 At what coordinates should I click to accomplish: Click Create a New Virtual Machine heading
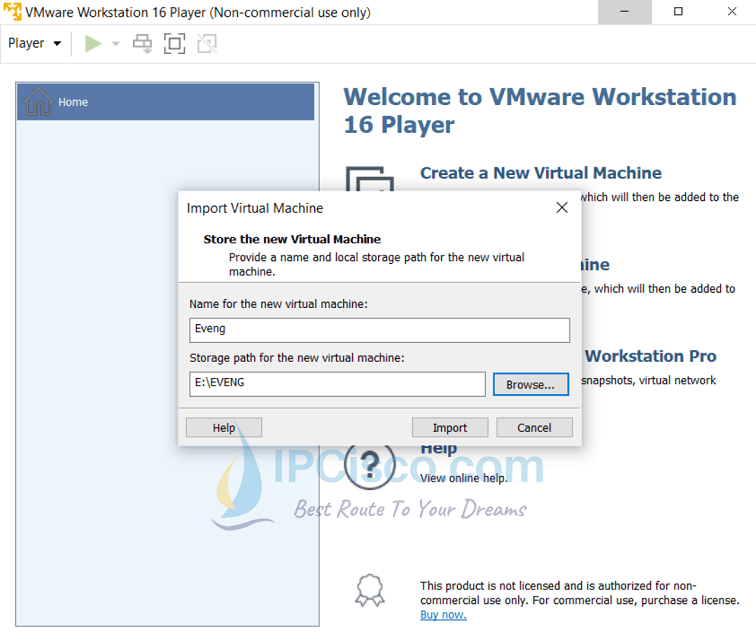pos(540,173)
